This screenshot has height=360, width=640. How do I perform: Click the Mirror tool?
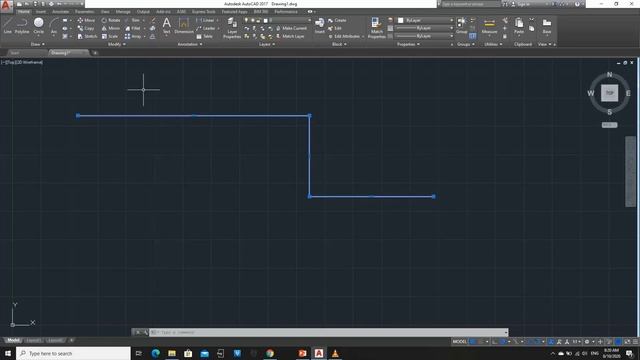[x=111, y=28]
